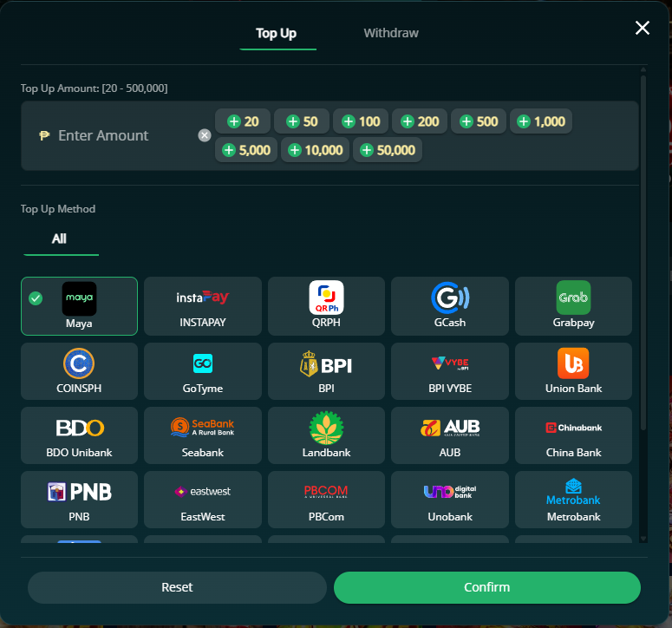
Task: Select the All methods filter tab
Action: (60, 239)
